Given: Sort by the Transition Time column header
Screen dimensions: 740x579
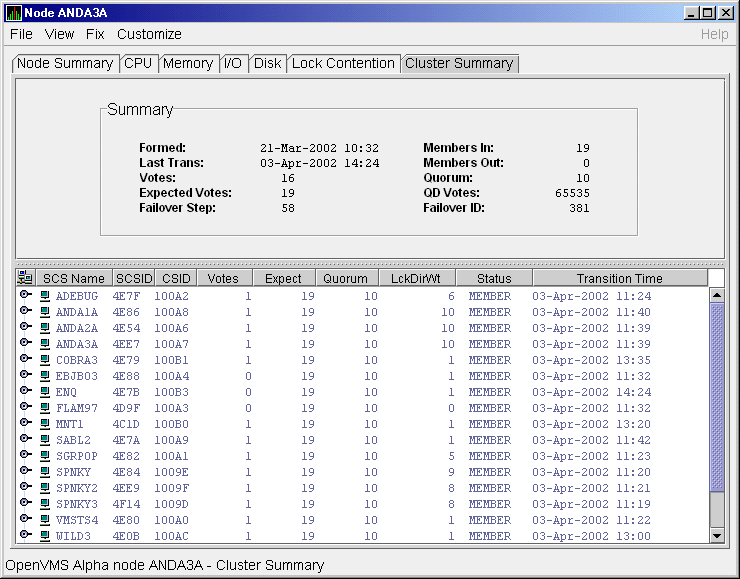Looking at the screenshot, I should 619,279.
